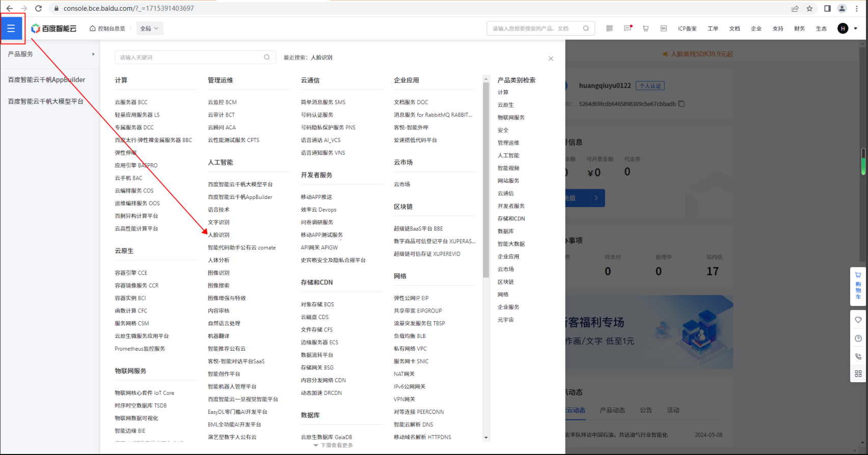The width and height of the screenshot is (868, 455).
Task: Expand the 产品服务 sidebar arrow
Action: (x=93, y=54)
